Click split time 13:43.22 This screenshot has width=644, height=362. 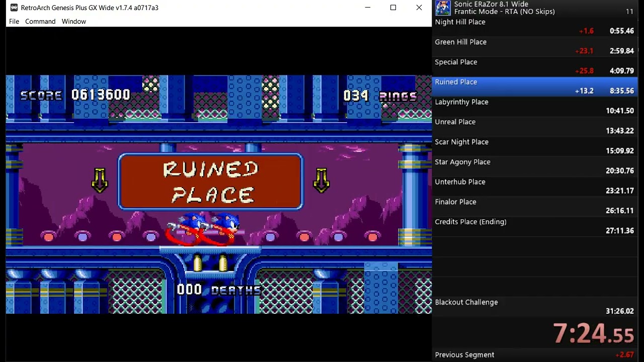click(620, 131)
